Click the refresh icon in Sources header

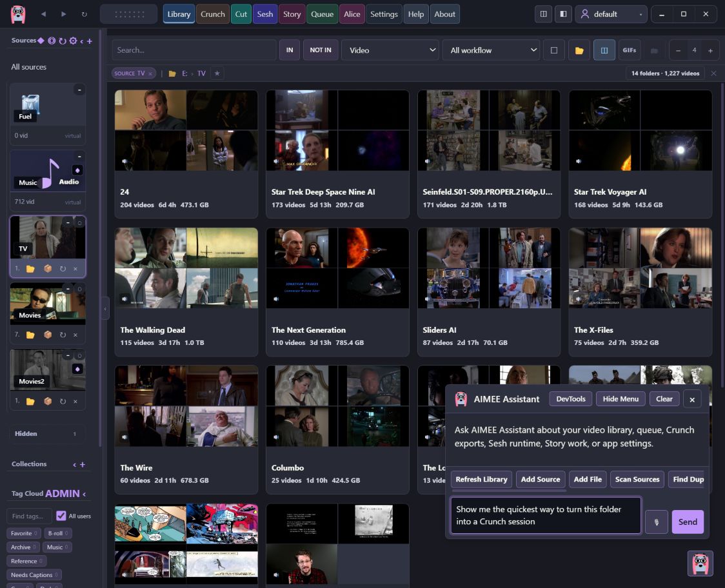(x=62, y=41)
